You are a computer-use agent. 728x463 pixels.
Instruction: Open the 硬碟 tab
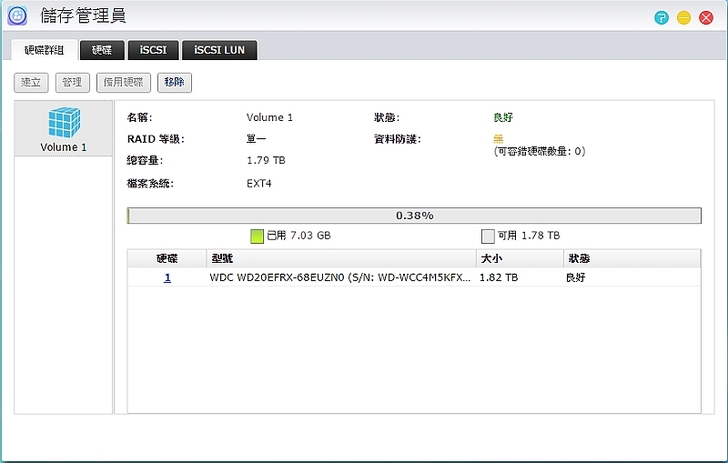point(102,50)
